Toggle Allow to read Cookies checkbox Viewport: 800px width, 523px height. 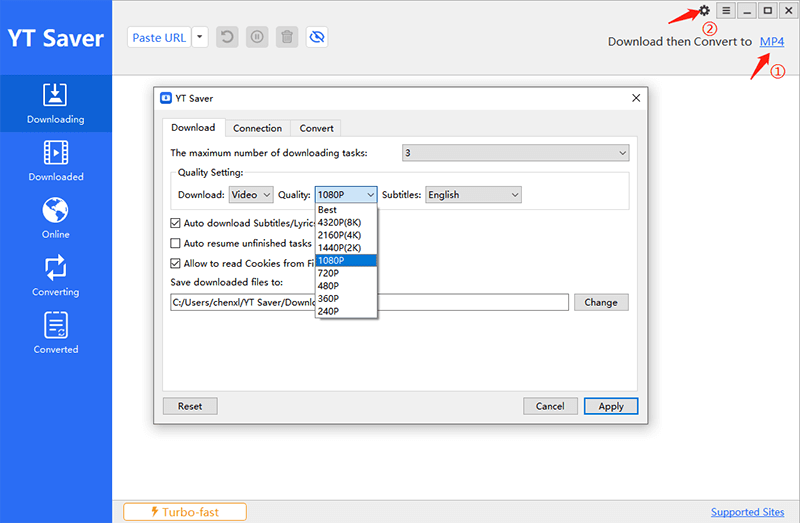(176, 263)
